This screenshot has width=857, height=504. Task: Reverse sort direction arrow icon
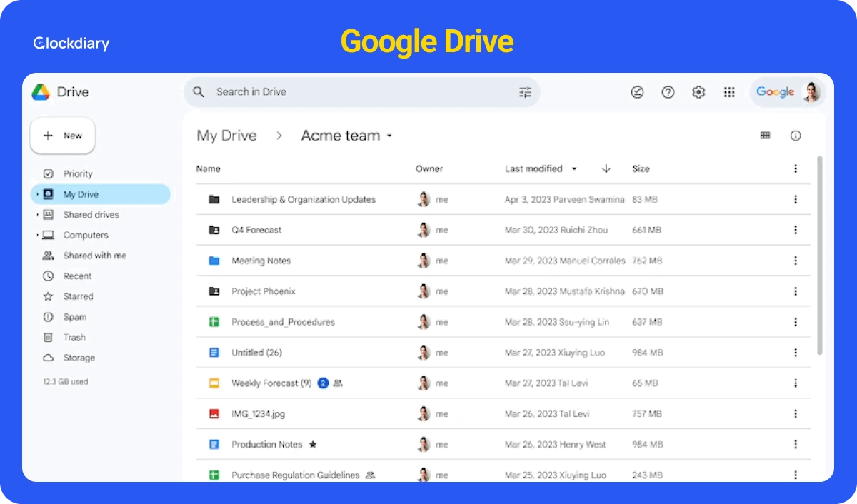pos(606,169)
